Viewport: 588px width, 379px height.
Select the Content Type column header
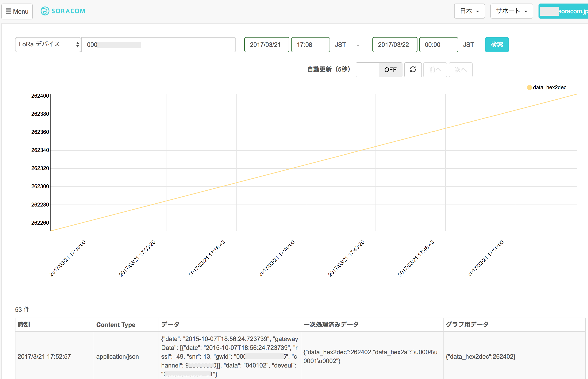(x=126, y=325)
